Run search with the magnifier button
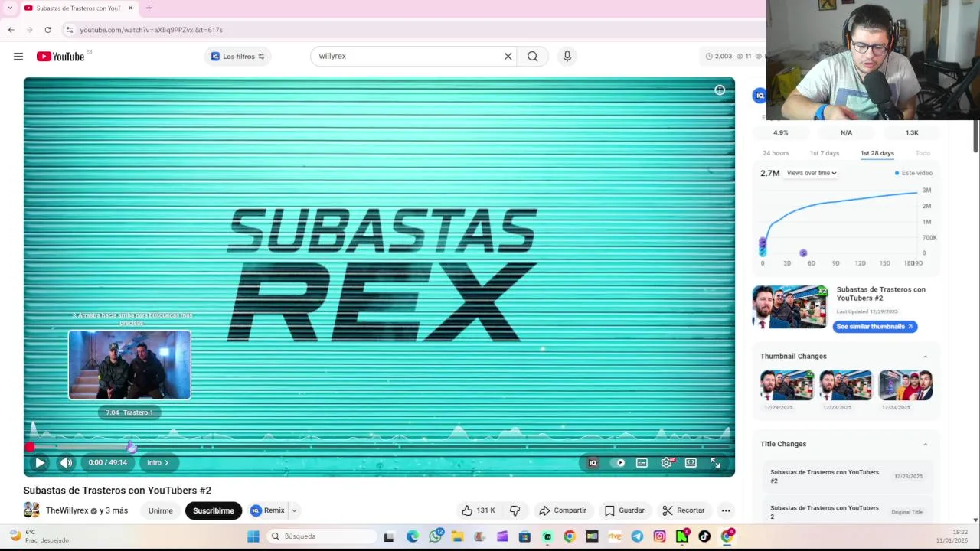Image resolution: width=980 pixels, height=551 pixels. pos(532,56)
